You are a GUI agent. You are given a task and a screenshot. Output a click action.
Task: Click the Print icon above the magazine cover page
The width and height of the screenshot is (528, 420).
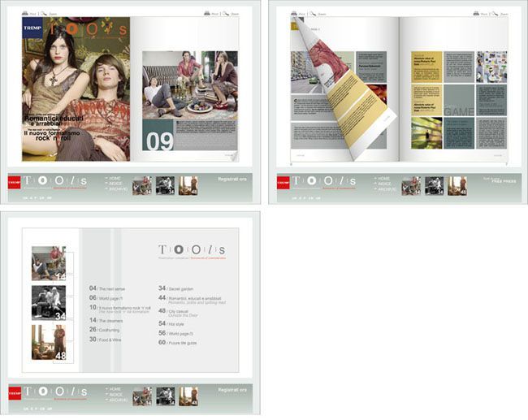point(25,13)
